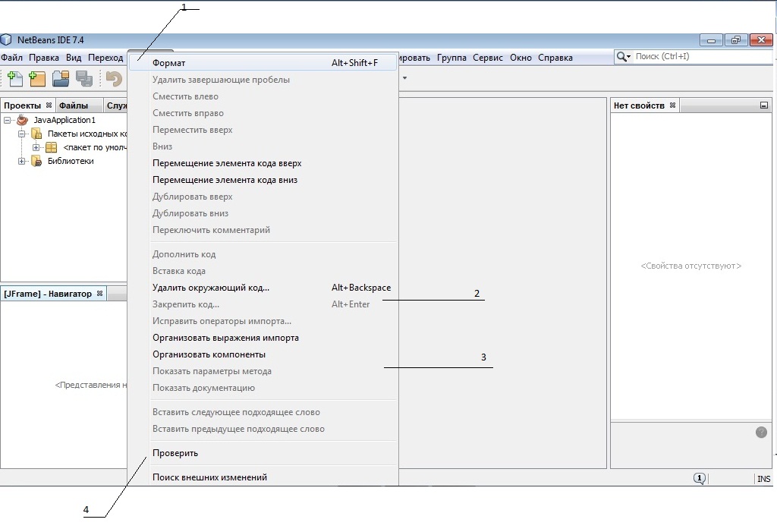
Task: Select Библиотеки tree item
Action: [71, 161]
